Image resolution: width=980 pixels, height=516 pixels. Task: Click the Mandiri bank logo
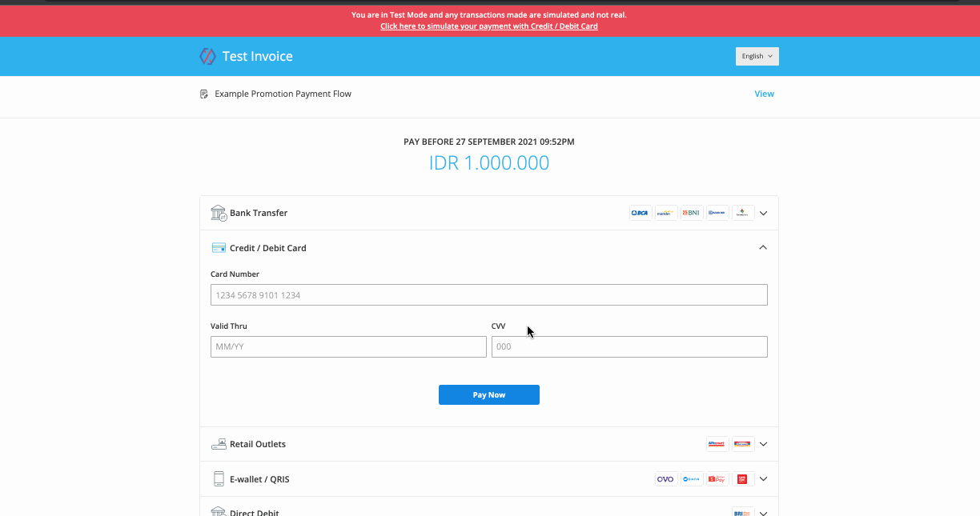(x=665, y=213)
